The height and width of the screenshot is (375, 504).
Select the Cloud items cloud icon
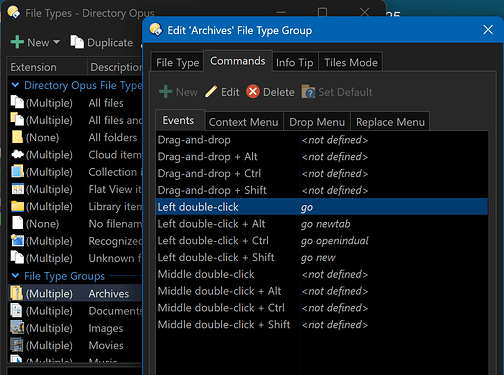point(17,154)
